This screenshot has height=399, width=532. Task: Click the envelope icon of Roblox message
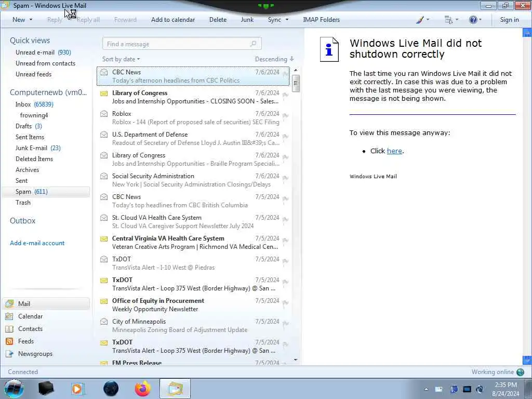[104, 114]
